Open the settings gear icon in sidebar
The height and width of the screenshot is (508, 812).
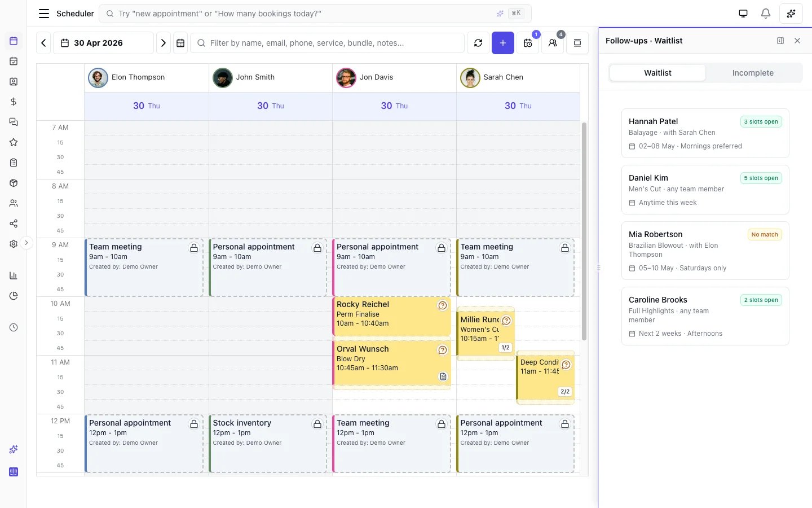coord(14,244)
